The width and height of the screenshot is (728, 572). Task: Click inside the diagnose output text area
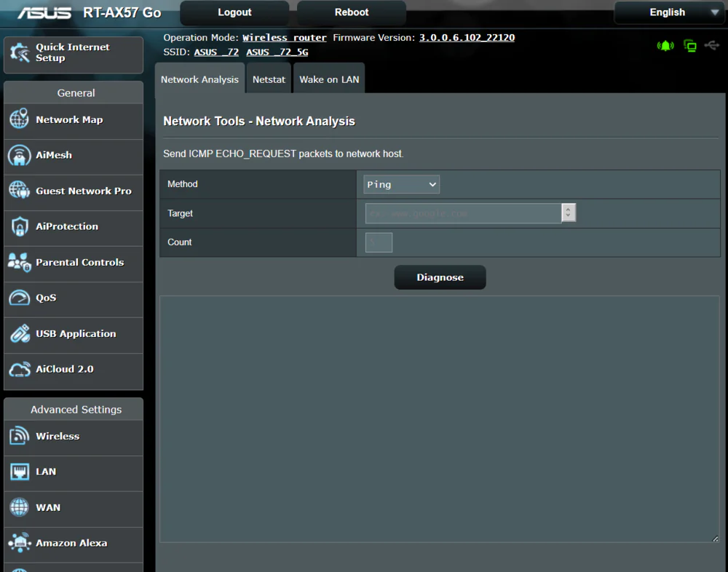pyautogui.click(x=440, y=418)
